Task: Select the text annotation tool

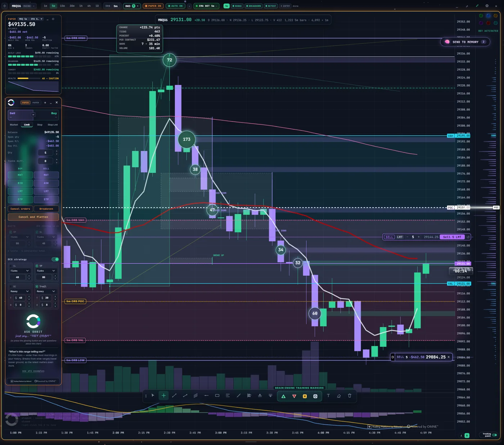Action: pos(328,396)
